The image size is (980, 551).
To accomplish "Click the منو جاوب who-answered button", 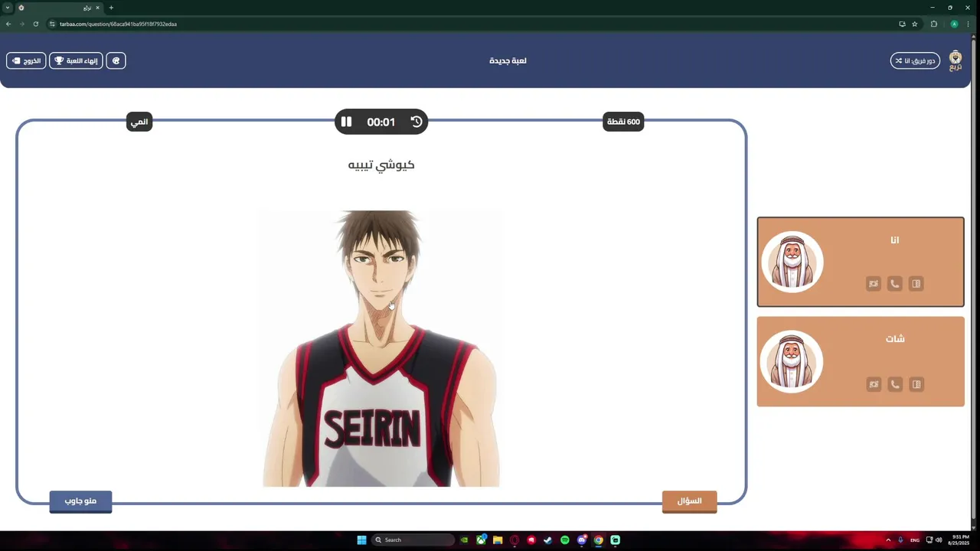I will 80,501.
